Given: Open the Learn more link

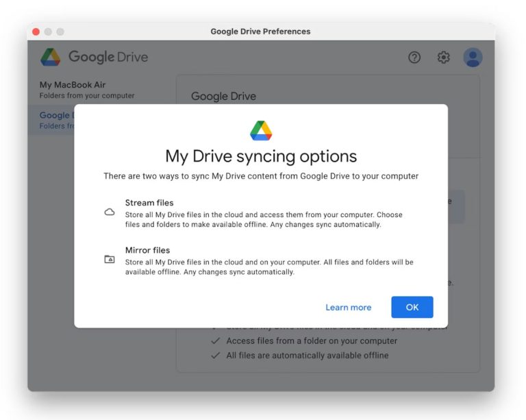Looking at the screenshot, I should pyautogui.click(x=348, y=308).
